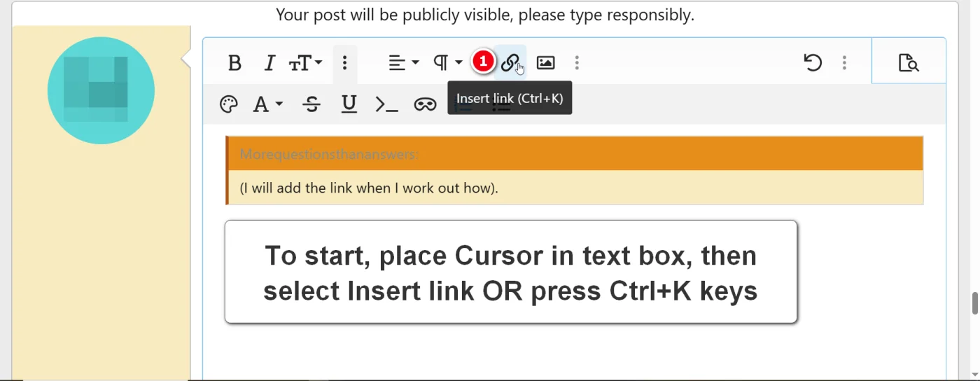The width and height of the screenshot is (980, 381).
Task: Click the user avatar thumbnail
Action: click(x=101, y=90)
